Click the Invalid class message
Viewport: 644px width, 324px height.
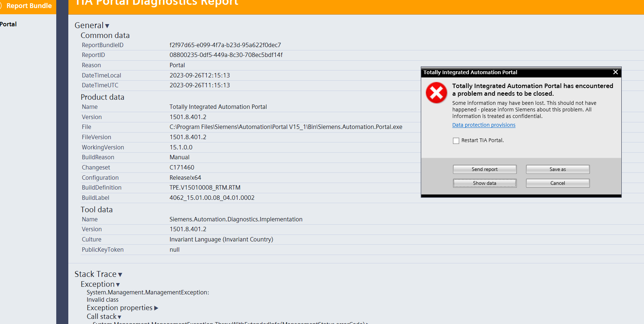(x=102, y=300)
